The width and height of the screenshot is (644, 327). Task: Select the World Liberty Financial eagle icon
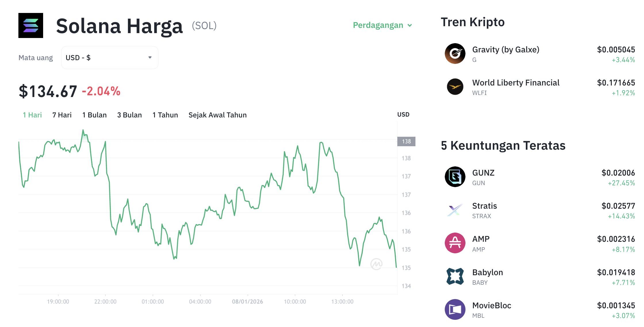[x=455, y=87]
